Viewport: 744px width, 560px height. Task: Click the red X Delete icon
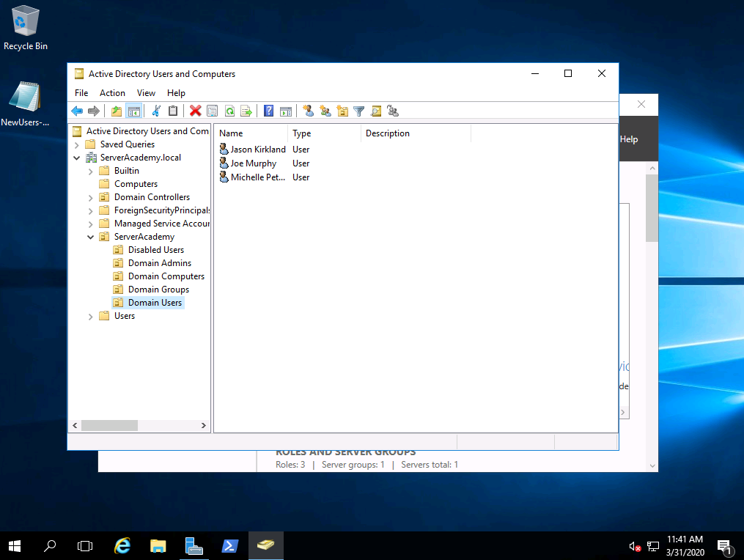(x=195, y=111)
